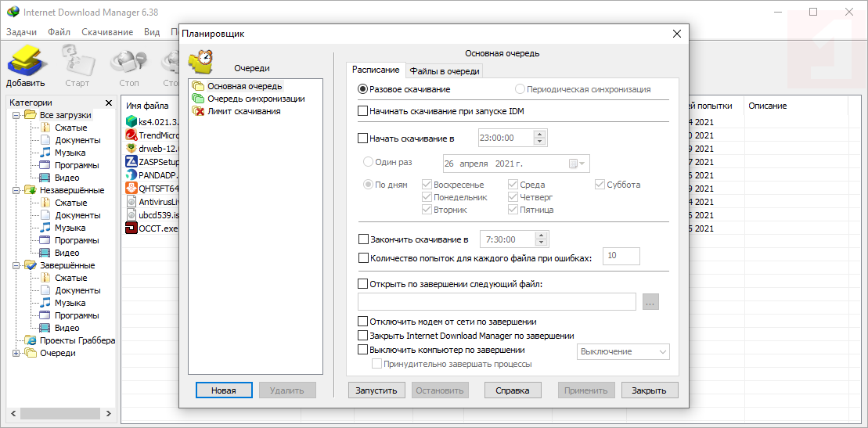Select Музыка under Завершённые

pyautogui.click(x=70, y=303)
